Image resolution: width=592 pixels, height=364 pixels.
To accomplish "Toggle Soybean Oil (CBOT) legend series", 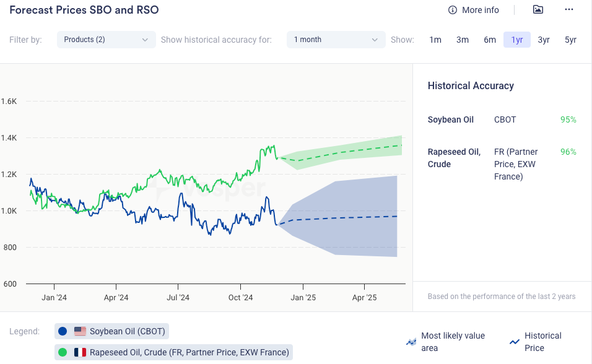I will click(127, 331).
